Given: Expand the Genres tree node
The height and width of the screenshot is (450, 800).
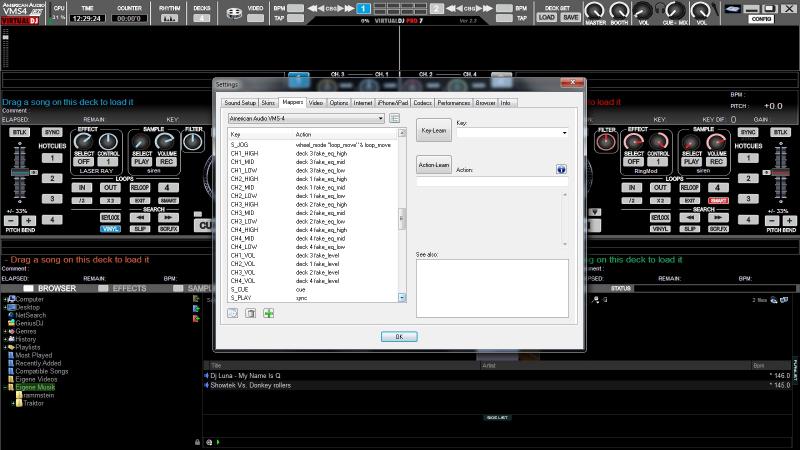Looking at the screenshot, I should click(5, 331).
